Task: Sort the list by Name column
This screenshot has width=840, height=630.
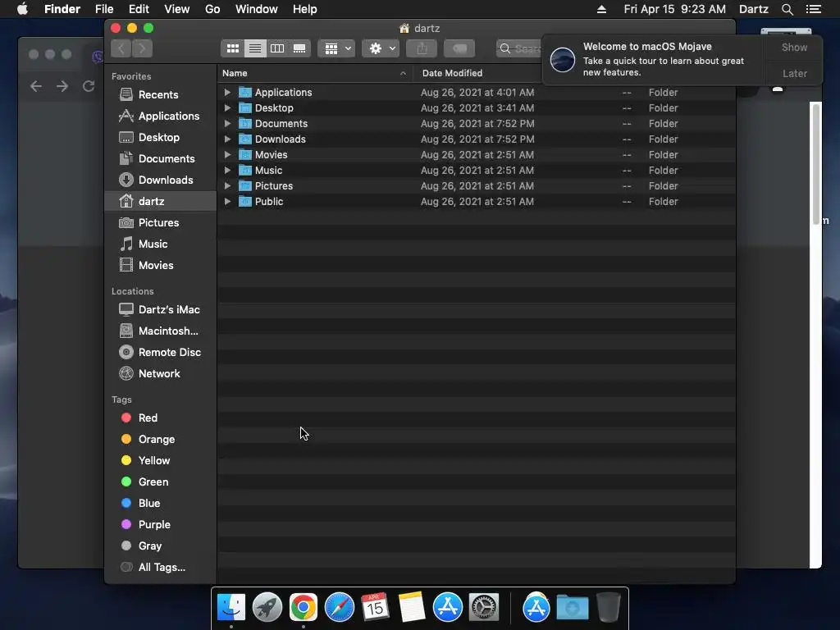Action: pyautogui.click(x=315, y=73)
